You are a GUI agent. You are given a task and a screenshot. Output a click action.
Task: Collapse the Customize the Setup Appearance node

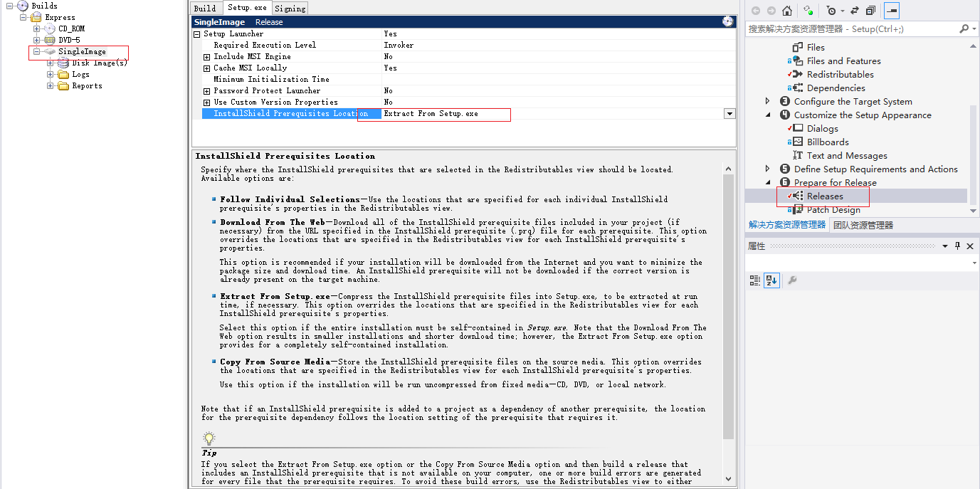pos(767,115)
